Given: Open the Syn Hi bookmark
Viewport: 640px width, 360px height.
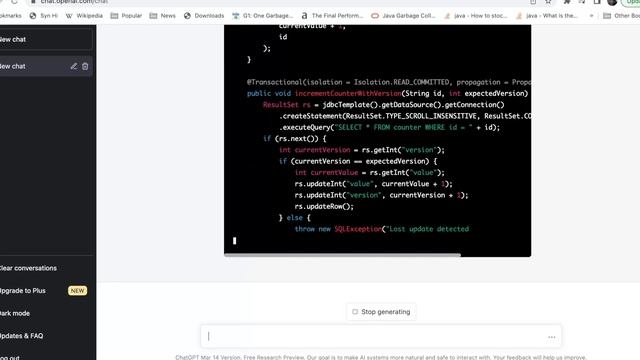Looking at the screenshot, I should (44, 16).
